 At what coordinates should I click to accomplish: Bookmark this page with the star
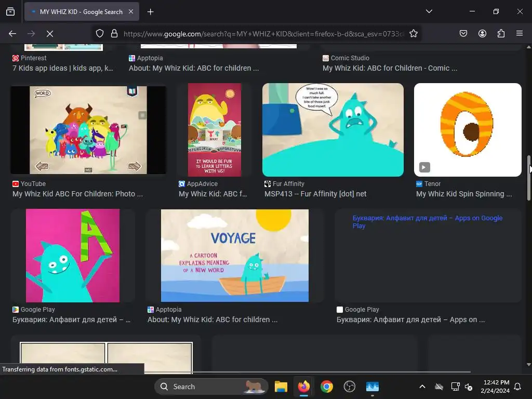[413, 34]
